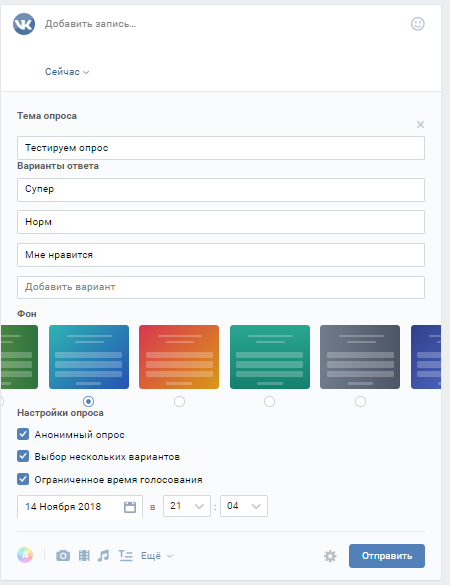Image resolution: width=450 pixels, height=585 pixels.
Task: Disable Ограниченное время голосования checkbox
Action: [23, 479]
